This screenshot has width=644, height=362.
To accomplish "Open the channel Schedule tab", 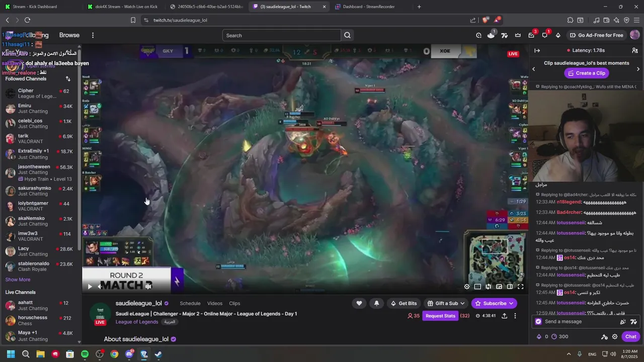I will 190,303.
